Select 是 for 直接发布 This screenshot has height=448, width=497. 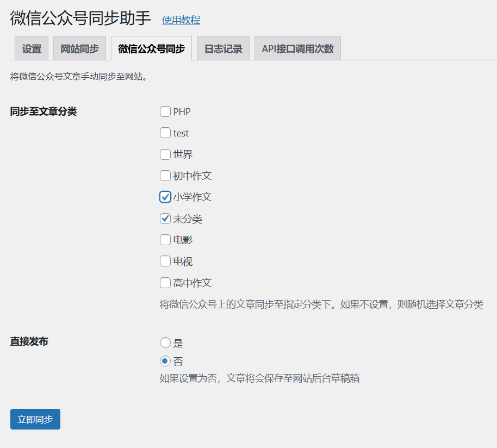165,343
